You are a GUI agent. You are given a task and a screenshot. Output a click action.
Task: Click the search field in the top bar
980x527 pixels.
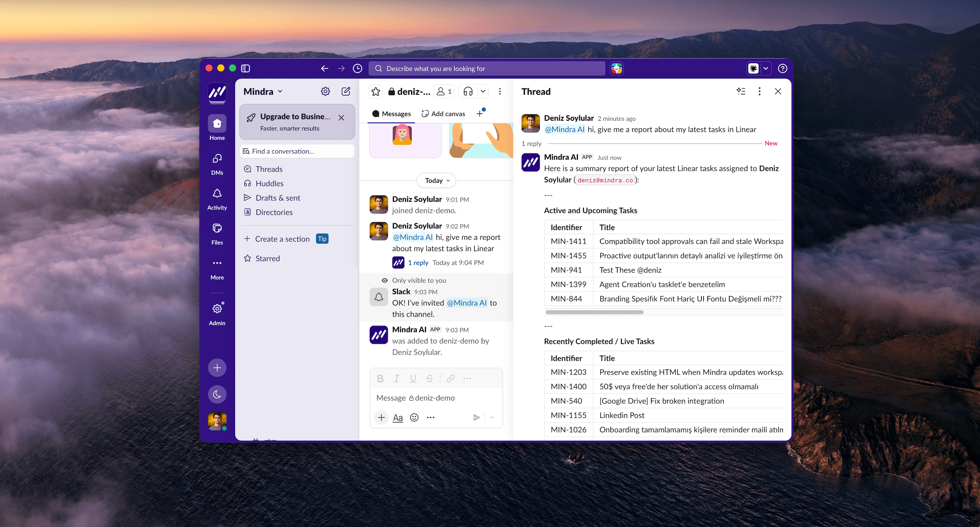[487, 68]
